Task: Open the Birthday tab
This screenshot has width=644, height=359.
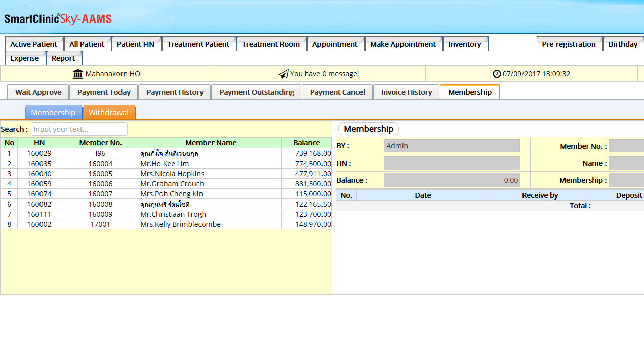Action: [623, 44]
